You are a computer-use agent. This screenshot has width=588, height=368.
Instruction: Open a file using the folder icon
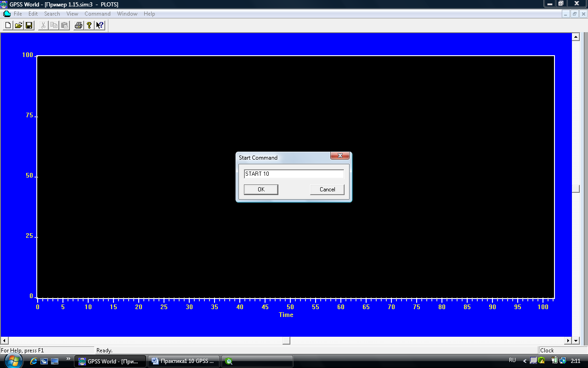[18, 25]
